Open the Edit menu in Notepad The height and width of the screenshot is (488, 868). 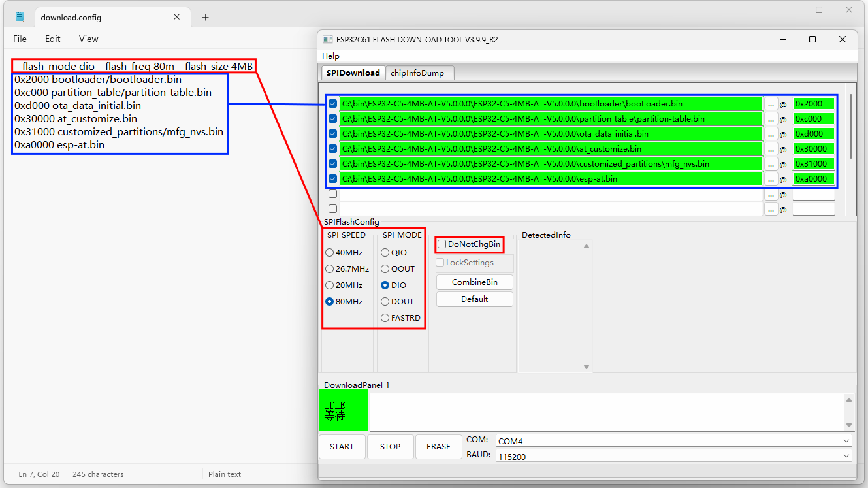click(x=53, y=39)
